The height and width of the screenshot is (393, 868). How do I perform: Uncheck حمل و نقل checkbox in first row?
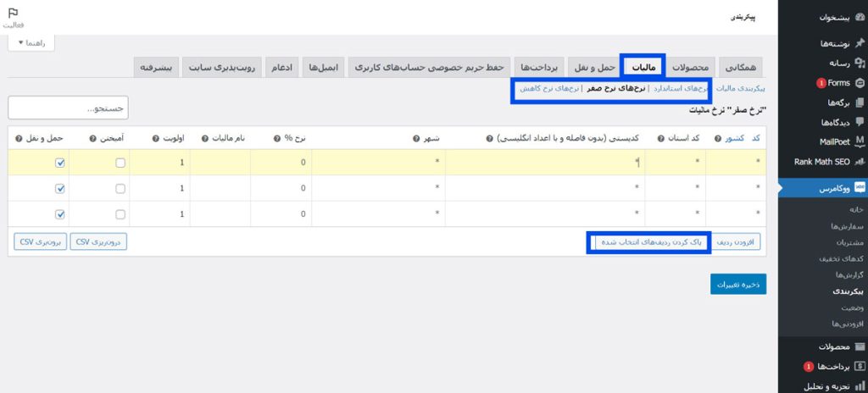(x=60, y=163)
